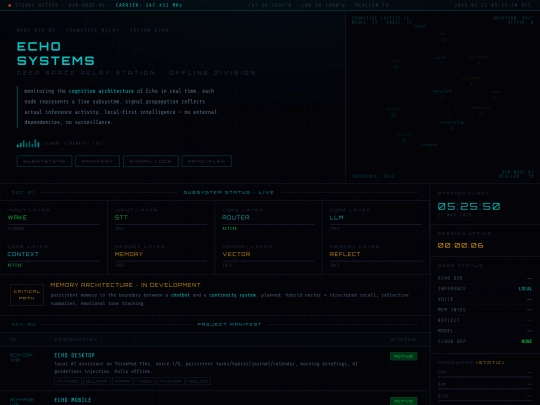Click the Memory Architecture In Development heading
The width and height of the screenshot is (540, 405).
(125, 285)
